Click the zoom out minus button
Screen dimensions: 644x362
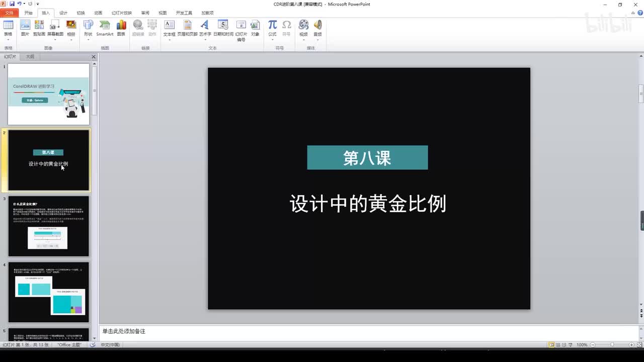click(x=592, y=345)
